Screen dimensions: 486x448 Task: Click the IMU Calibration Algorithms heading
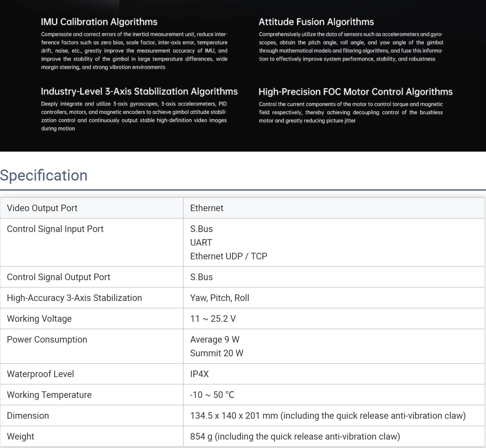99,22
